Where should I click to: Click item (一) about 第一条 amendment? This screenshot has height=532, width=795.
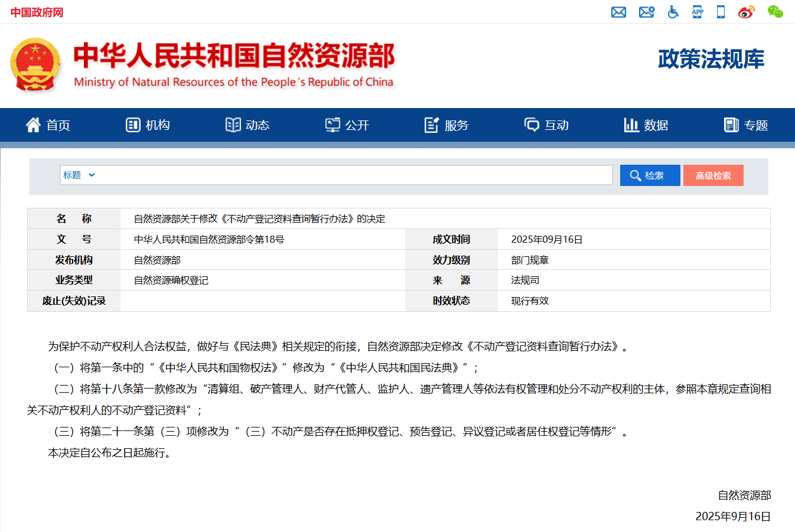coord(266,368)
